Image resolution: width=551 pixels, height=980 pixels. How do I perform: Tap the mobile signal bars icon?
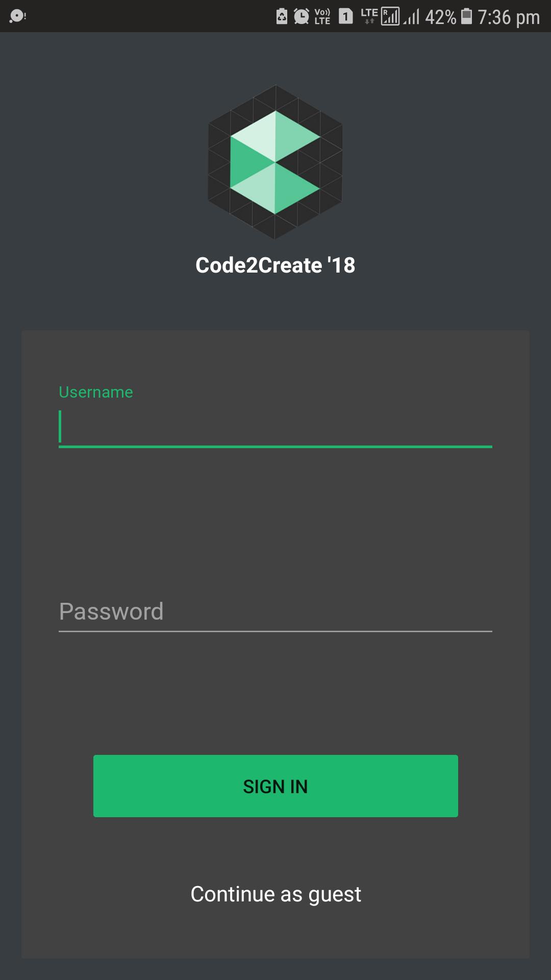coord(411,16)
